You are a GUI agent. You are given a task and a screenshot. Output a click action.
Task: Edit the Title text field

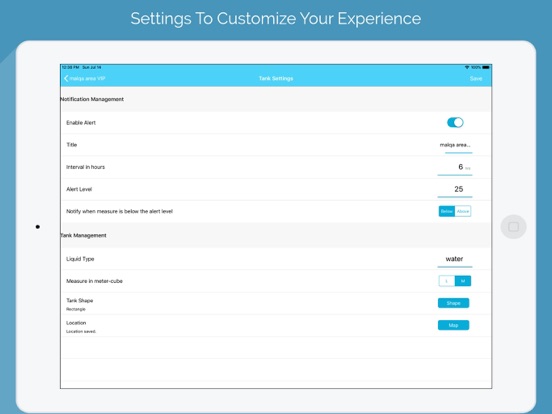pyautogui.click(x=458, y=145)
